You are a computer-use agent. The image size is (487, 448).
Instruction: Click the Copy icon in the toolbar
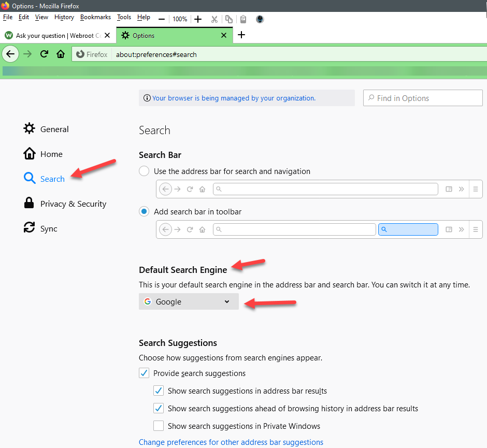coord(229,19)
